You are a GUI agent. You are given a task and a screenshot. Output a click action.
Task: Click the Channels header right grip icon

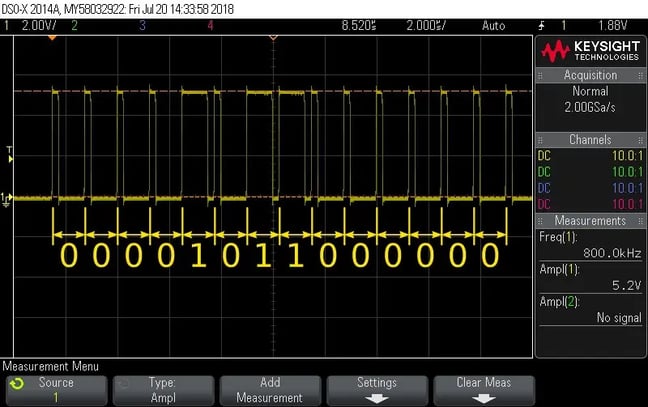[x=641, y=140]
